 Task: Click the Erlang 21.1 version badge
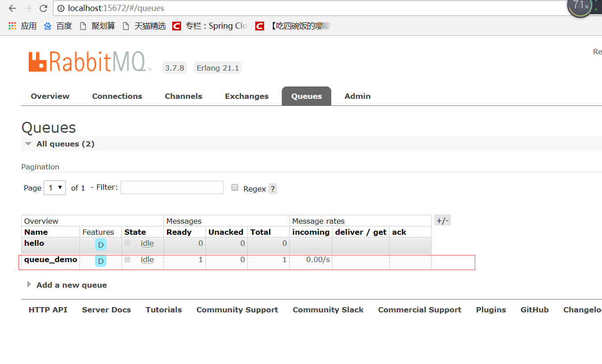[218, 68]
